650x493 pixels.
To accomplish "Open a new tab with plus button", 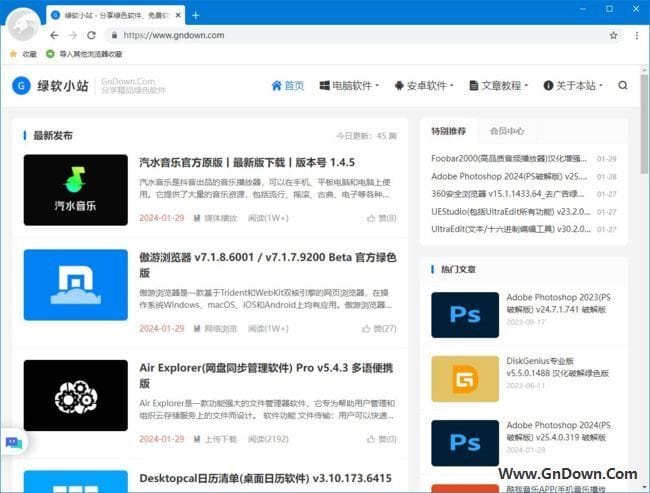I will tap(196, 16).
